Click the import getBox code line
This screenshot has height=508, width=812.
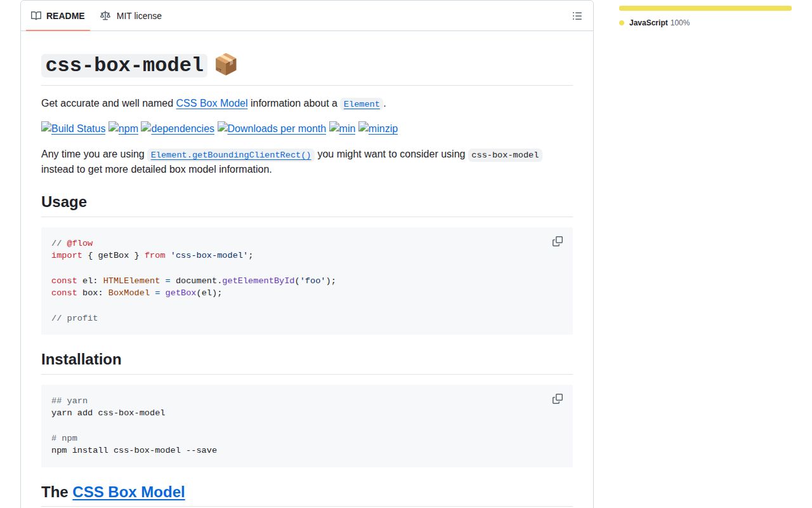coord(152,255)
